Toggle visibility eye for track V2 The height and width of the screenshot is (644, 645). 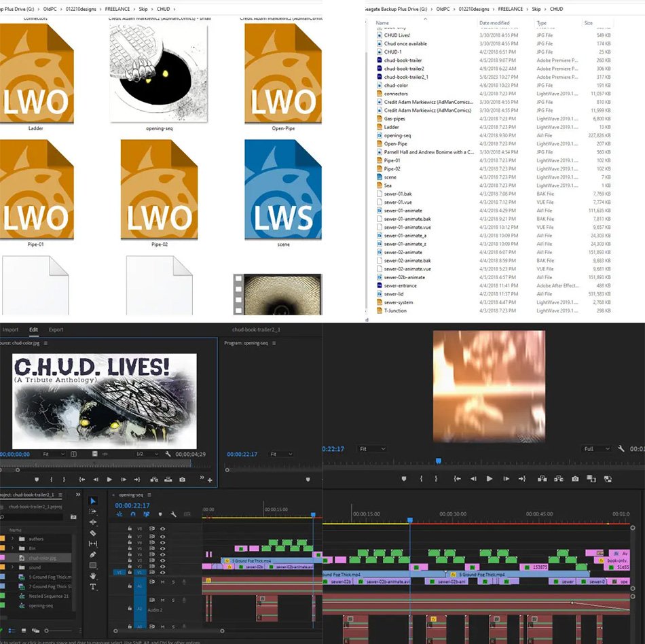pyautogui.click(x=162, y=566)
